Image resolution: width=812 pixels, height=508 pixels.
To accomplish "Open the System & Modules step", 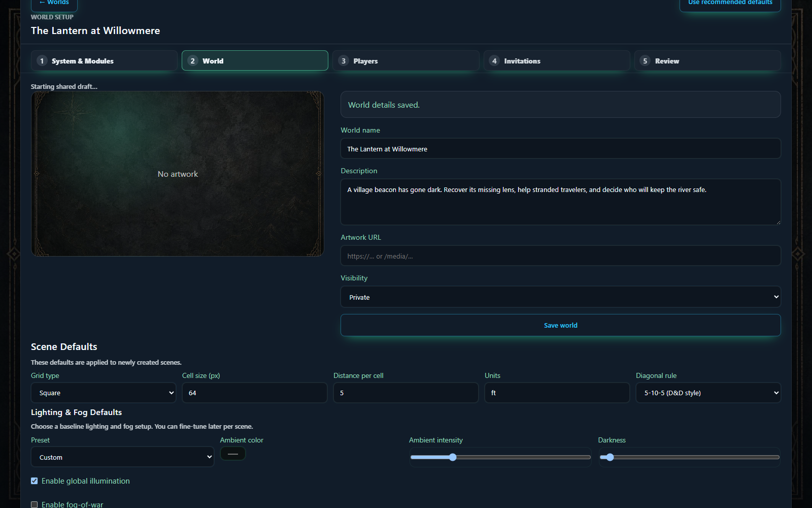I will click(x=104, y=60).
